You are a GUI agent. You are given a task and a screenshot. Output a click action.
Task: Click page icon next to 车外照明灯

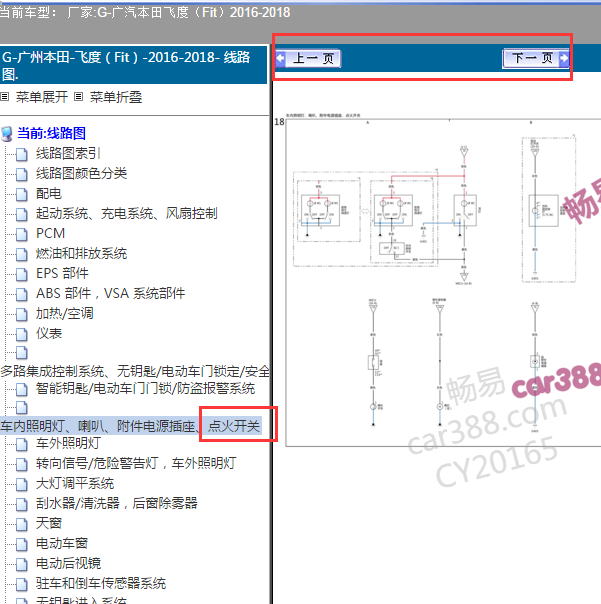pyautogui.click(x=22, y=444)
